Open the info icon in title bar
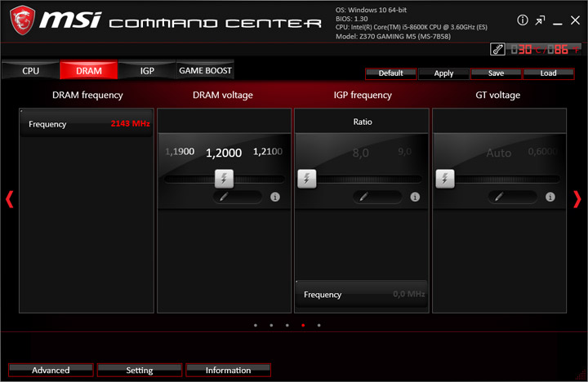Screen dimensions: 588x382 tap(523, 20)
